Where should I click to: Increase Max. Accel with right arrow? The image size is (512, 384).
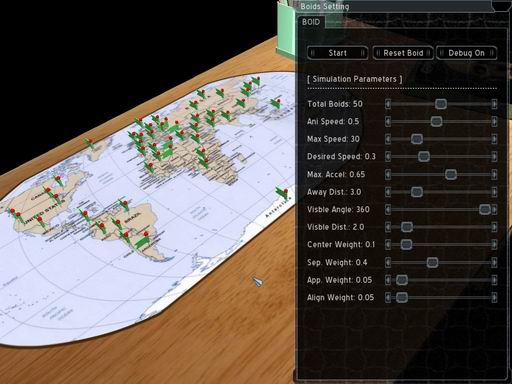pyautogui.click(x=494, y=174)
